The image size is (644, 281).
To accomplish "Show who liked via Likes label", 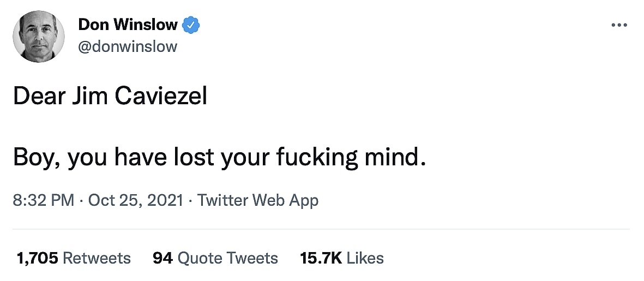I will (x=365, y=258).
